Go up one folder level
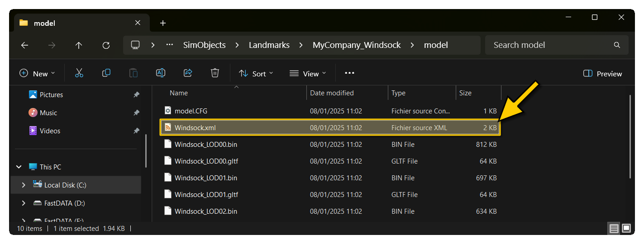 79,45
